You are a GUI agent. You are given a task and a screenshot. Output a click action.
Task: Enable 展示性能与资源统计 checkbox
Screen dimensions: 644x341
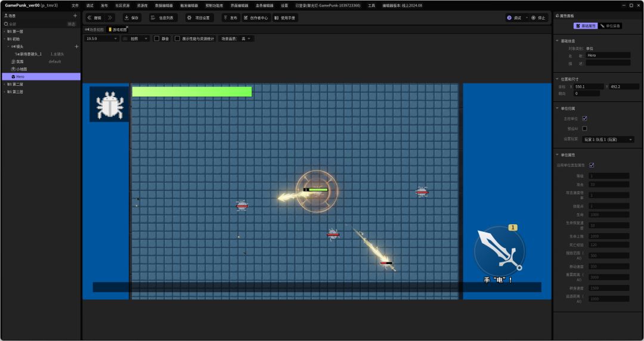click(x=177, y=39)
